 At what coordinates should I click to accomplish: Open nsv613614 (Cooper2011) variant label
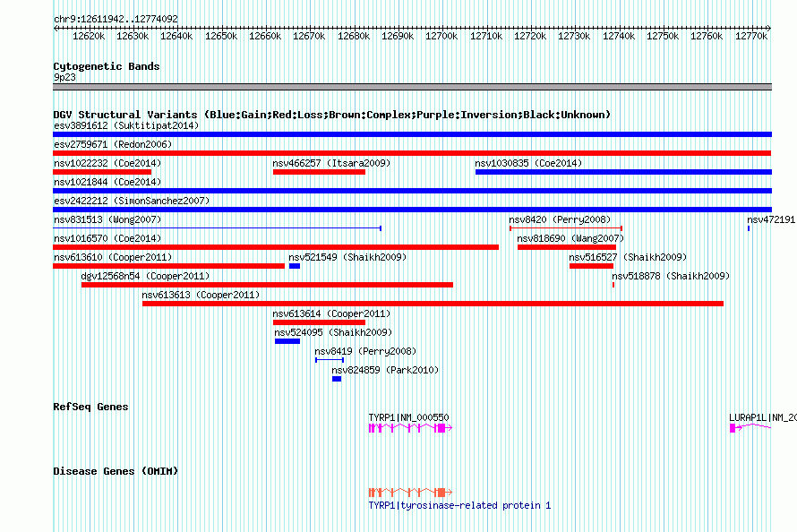pos(331,313)
